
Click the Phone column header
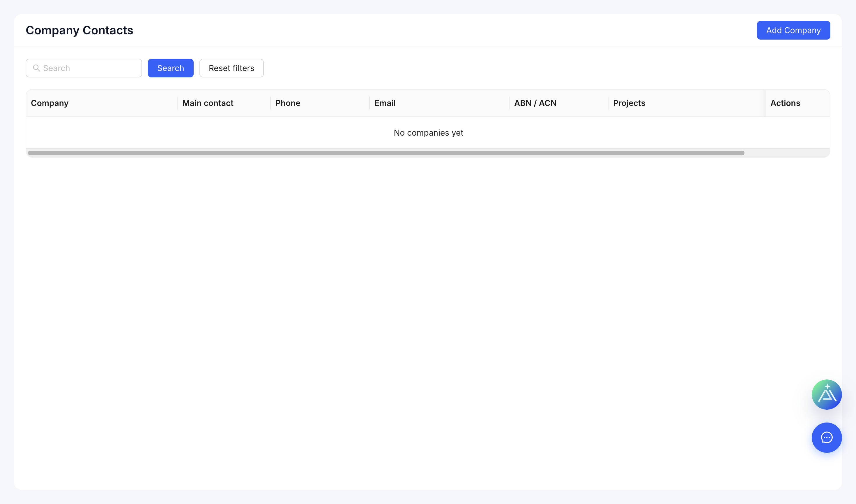(x=320, y=103)
